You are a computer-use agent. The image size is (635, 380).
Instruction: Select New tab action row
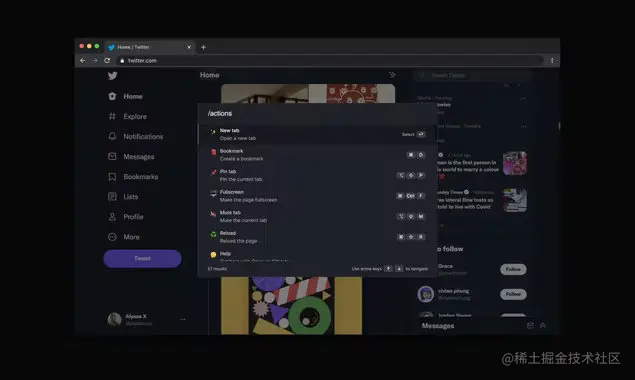pos(318,134)
